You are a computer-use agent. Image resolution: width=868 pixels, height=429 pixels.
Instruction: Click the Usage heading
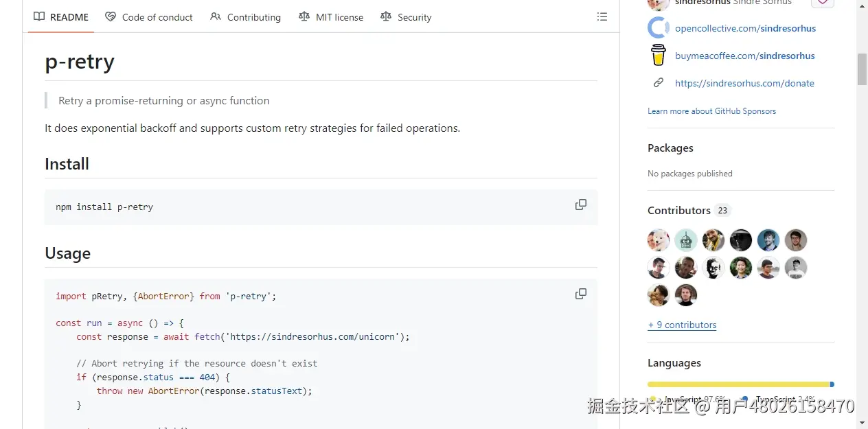coord(67,253)
